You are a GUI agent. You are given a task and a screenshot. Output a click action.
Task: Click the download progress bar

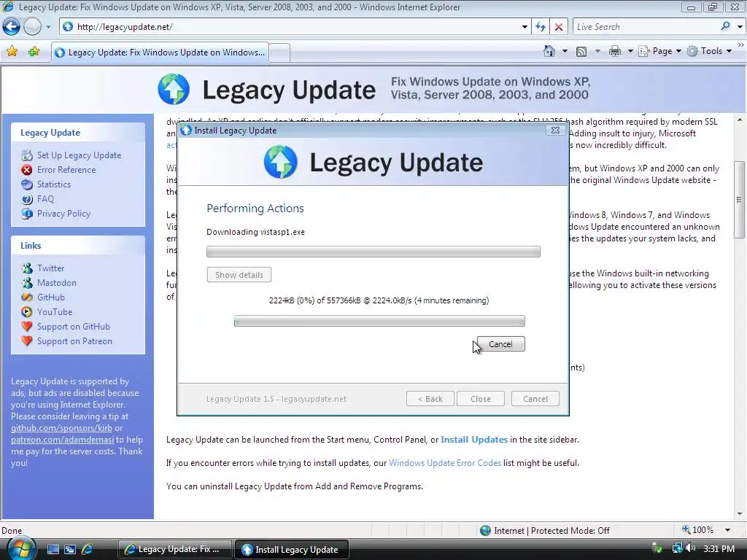(379, 322)
